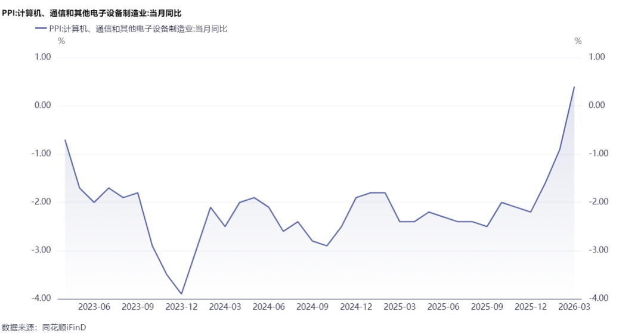Click the left axis 1.00 value
The width and height of the screenshot is (644, 333).
(x=44, y=57)
